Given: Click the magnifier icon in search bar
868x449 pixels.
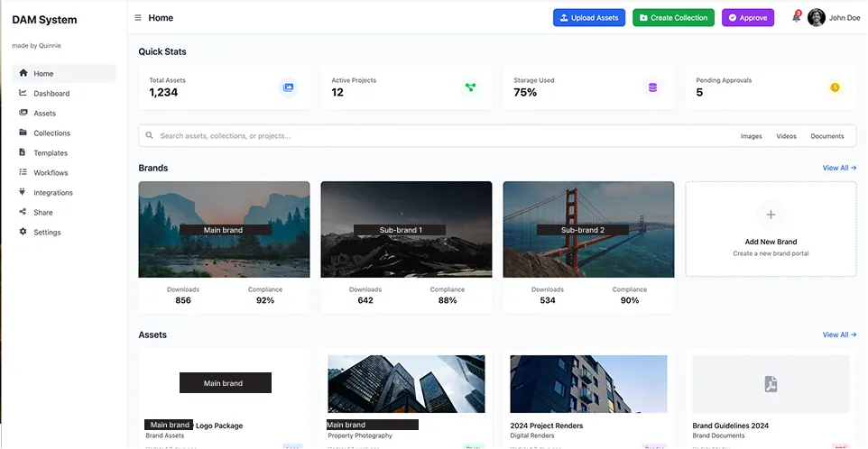Looking at the screenshot, I should click(150, 135).
